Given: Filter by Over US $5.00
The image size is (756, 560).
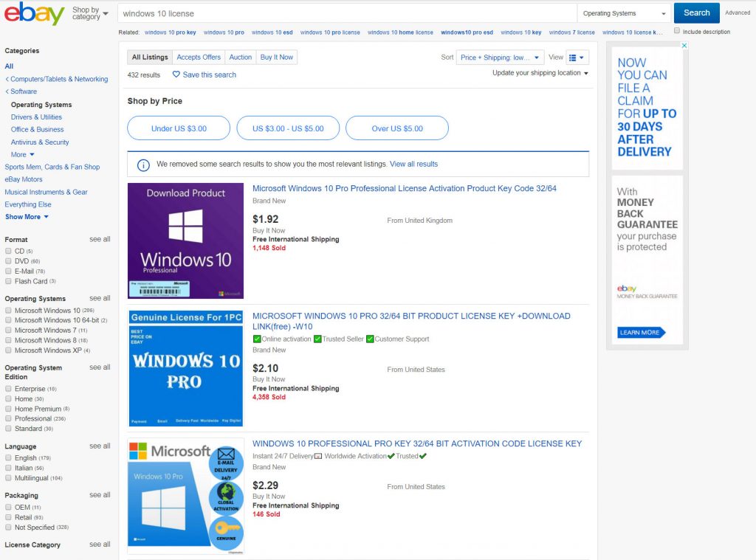Looking at the screenshot, I should coord(397,128).
